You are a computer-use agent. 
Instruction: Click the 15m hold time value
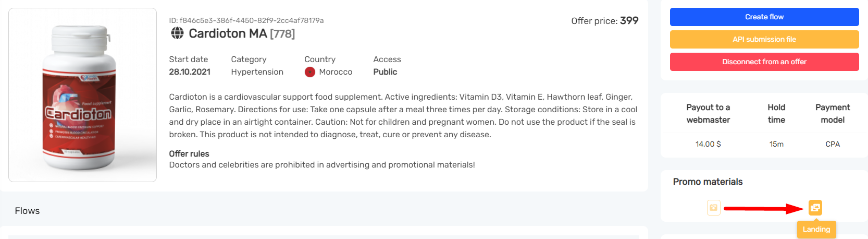tap(776, 144)
